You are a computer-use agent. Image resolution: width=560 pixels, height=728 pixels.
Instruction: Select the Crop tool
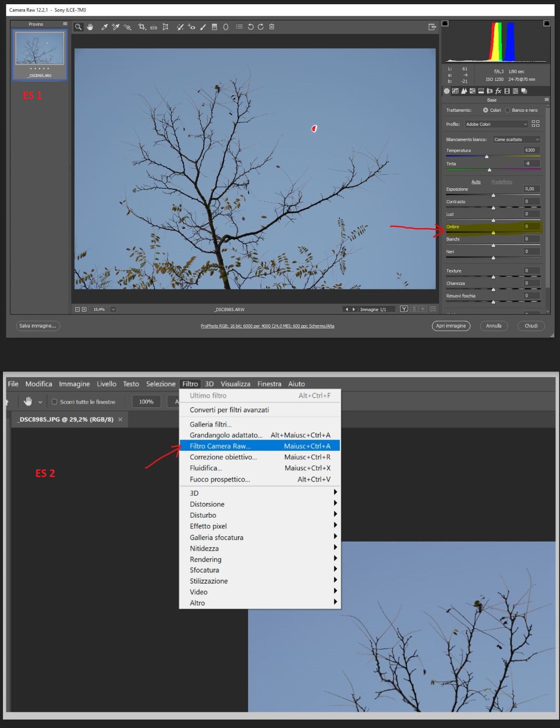(x=142, y=27)
